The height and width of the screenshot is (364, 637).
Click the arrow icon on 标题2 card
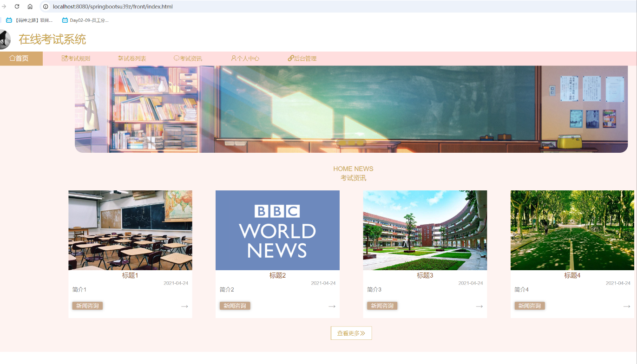(x=332, y=306)
